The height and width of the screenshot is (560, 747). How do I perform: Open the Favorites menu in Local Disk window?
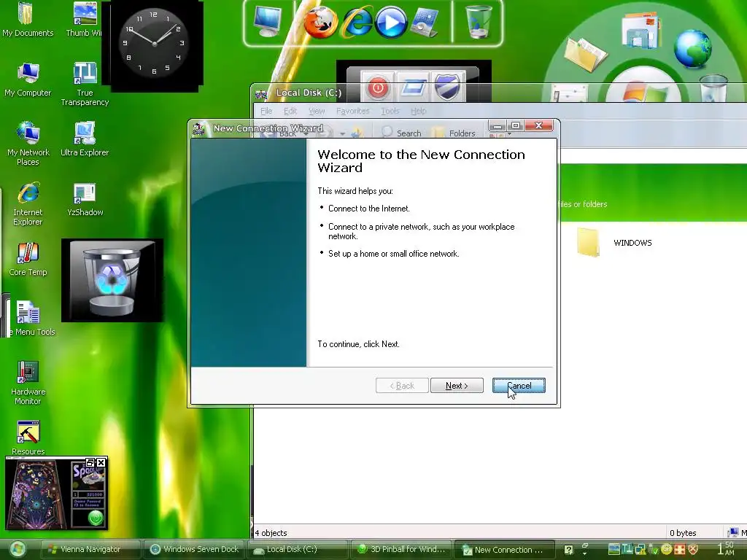pyautogui.click(x=352, y=111)
